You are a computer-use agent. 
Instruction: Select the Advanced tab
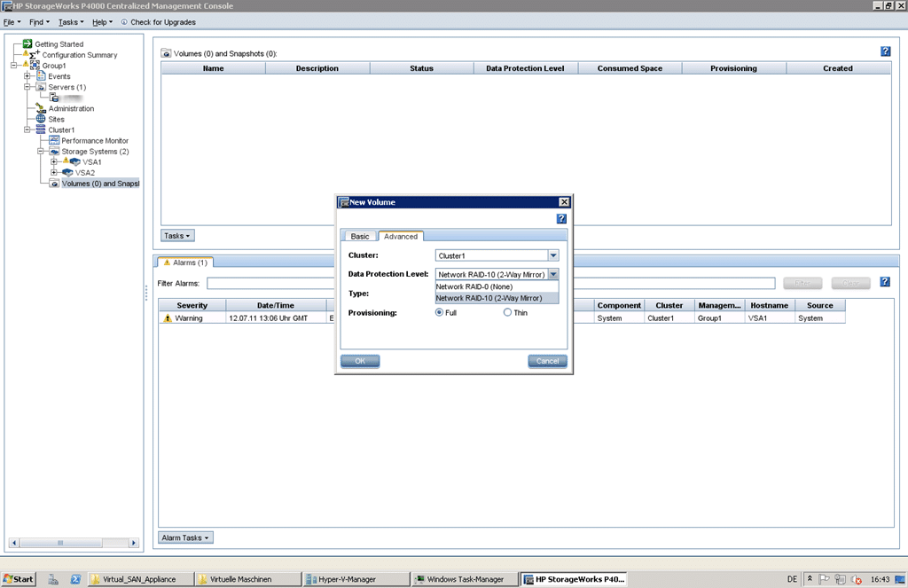click(x=401, y=237)
